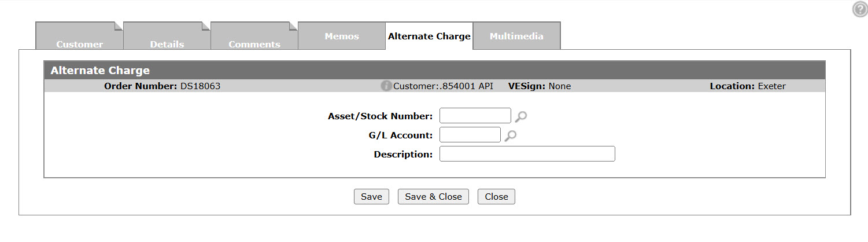The width and height of the screenshot is (868, 242).
Task: Focus the G/L Account text box
Action: tap(470, 135)
